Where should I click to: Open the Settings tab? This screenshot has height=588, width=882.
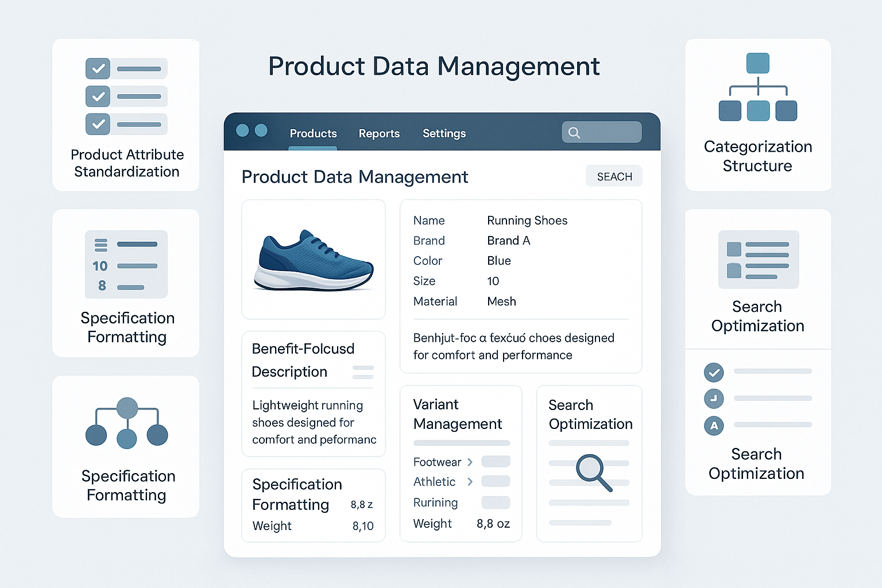[444, 133]
